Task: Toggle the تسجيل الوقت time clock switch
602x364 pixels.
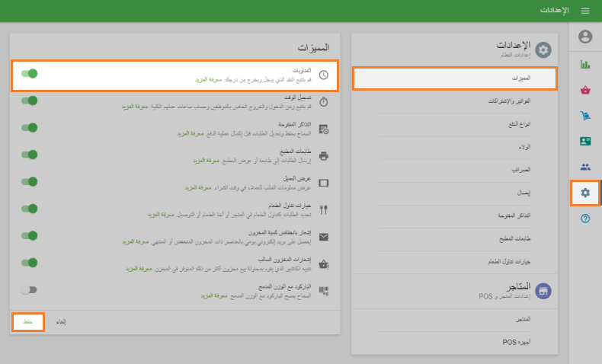Action: tap(29, 101)
